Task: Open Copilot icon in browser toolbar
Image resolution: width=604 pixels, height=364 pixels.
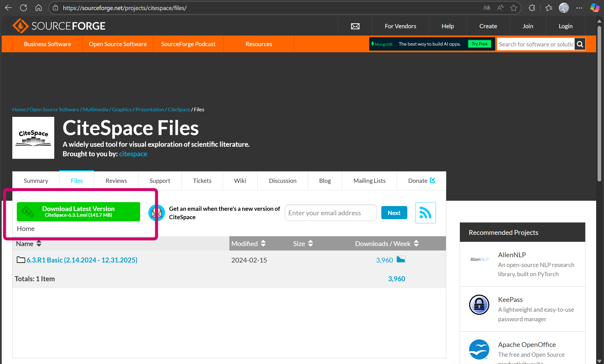Action: coord(594,8)
